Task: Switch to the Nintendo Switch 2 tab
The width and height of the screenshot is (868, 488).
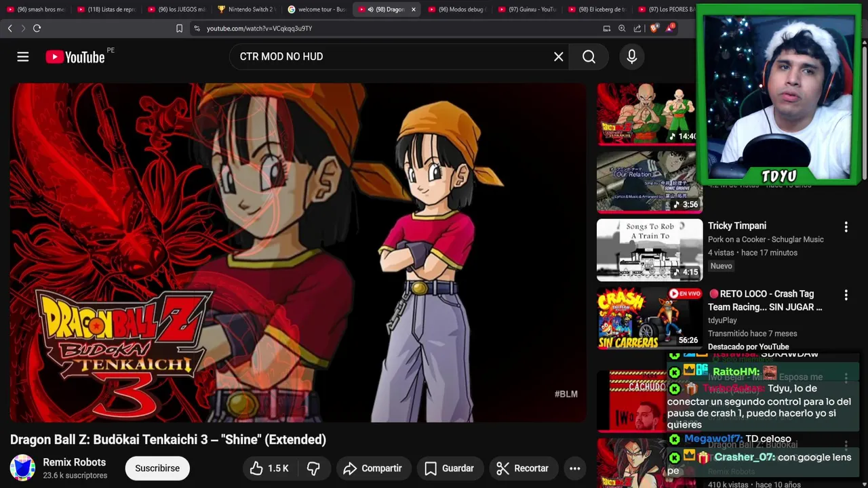Action: pyautogui.click(x=247, y=9)
